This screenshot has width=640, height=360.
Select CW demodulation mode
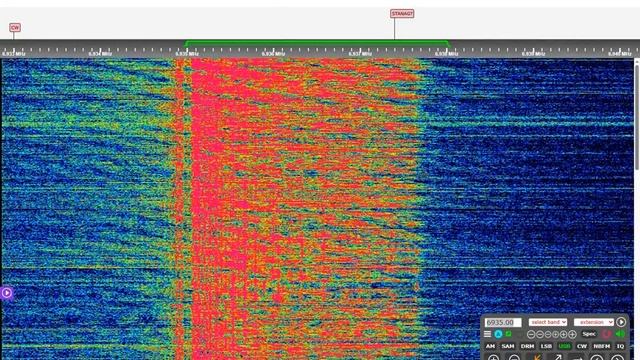coord(582,346)
